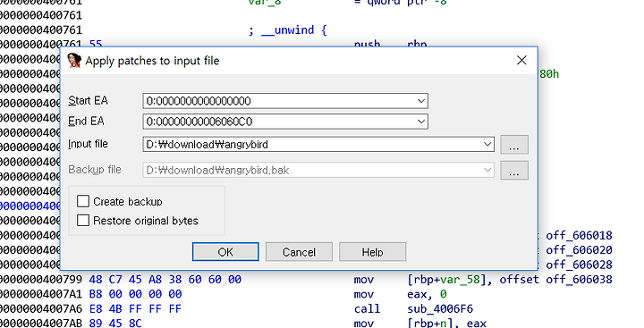Viewport: 644px width, 328px height.
Task: Click the hex bytes 89 45 8C
Action: [115, 323]
